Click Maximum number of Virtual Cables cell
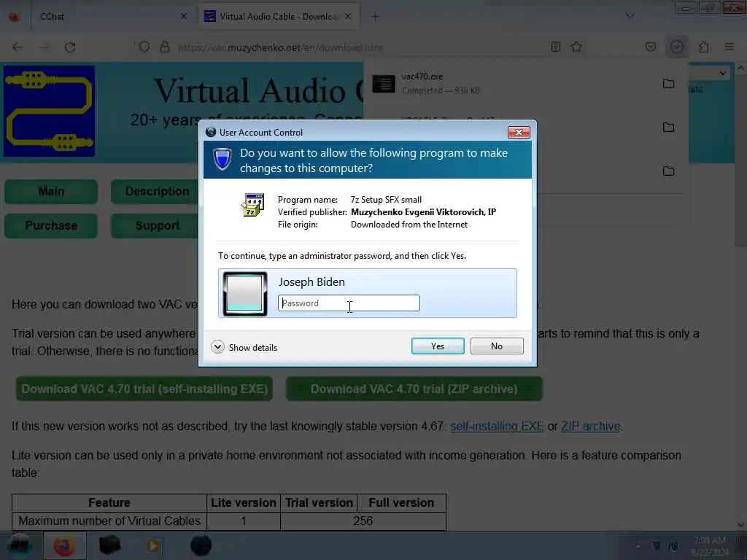The width and height of the screenshot is (747, 560). (109, 521)
